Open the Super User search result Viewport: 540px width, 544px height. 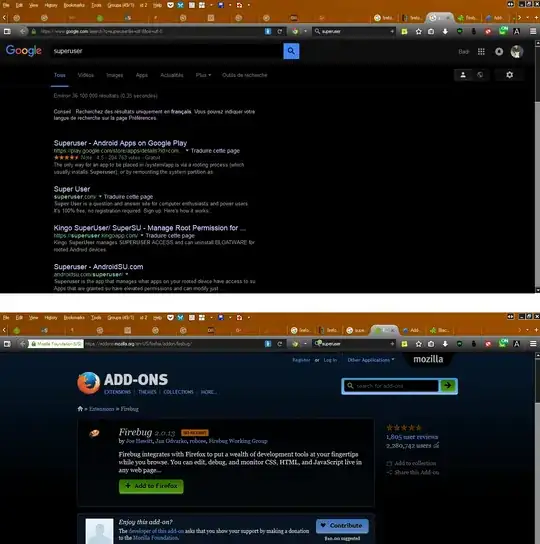(72, 189)
